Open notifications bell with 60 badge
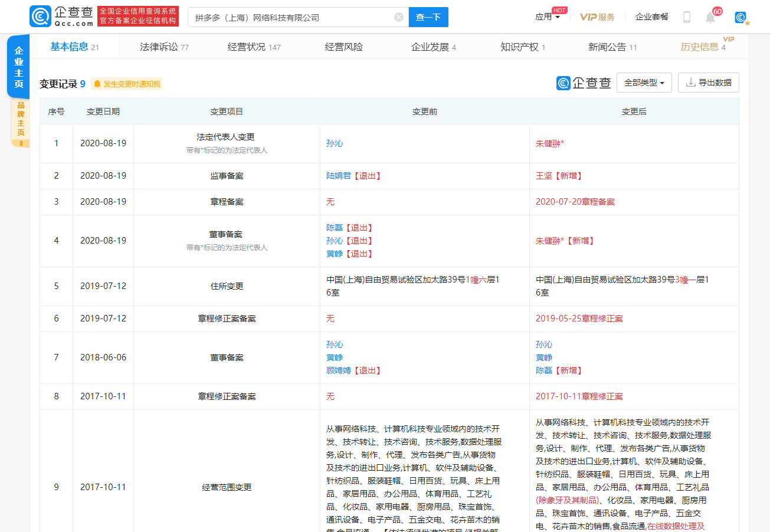Screen dimensions: 770x532 point(710,17)
